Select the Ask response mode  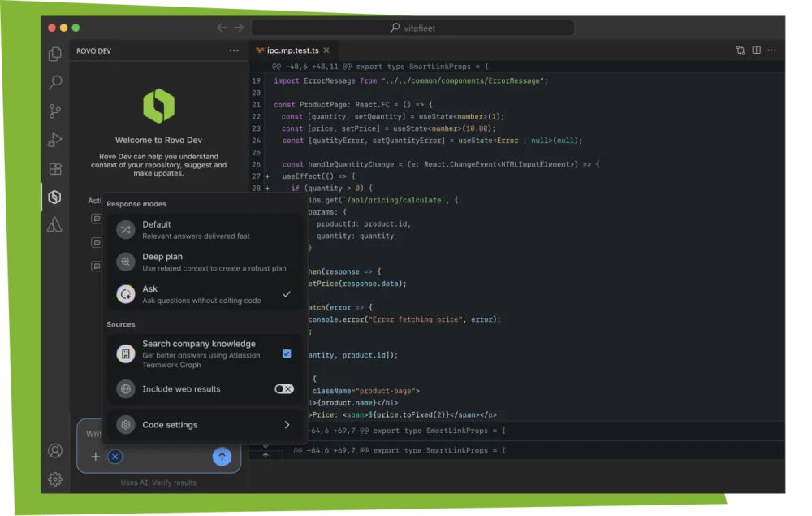point(201,294)
